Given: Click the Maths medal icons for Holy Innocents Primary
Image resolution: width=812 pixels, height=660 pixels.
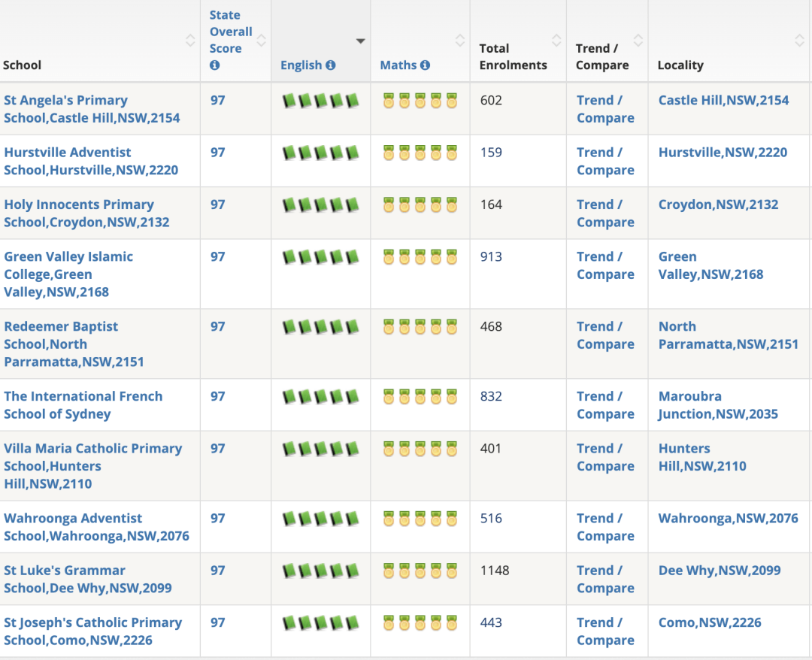Looking at the screenshot, I should pos(420,205).
